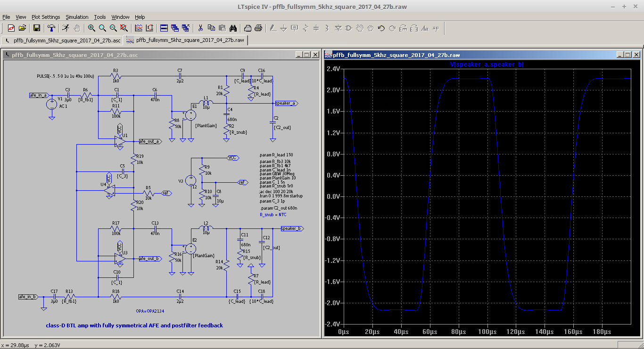Click the tile windows horizontally icon

tap(164, 28)
